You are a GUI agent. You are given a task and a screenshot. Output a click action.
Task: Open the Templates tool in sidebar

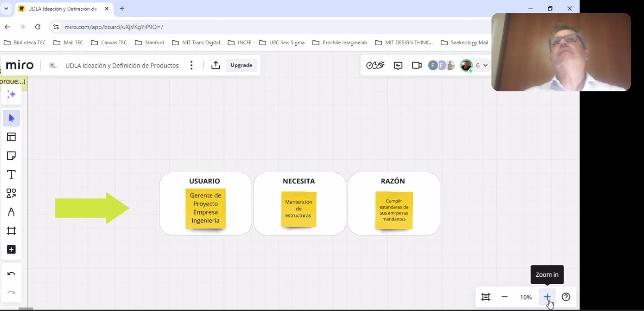tap(11, 137)
